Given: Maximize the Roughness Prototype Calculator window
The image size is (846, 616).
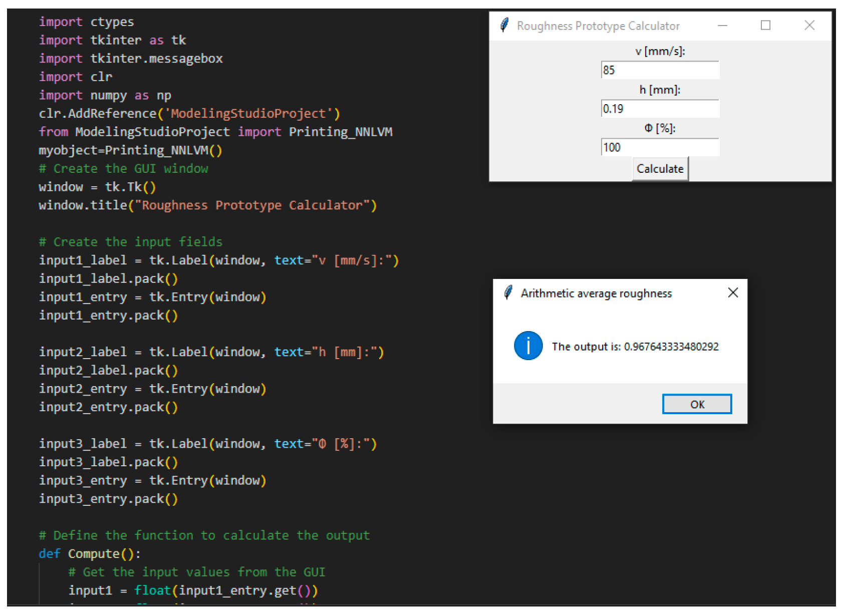Looking at the screenshot, I should pos(765,26).
